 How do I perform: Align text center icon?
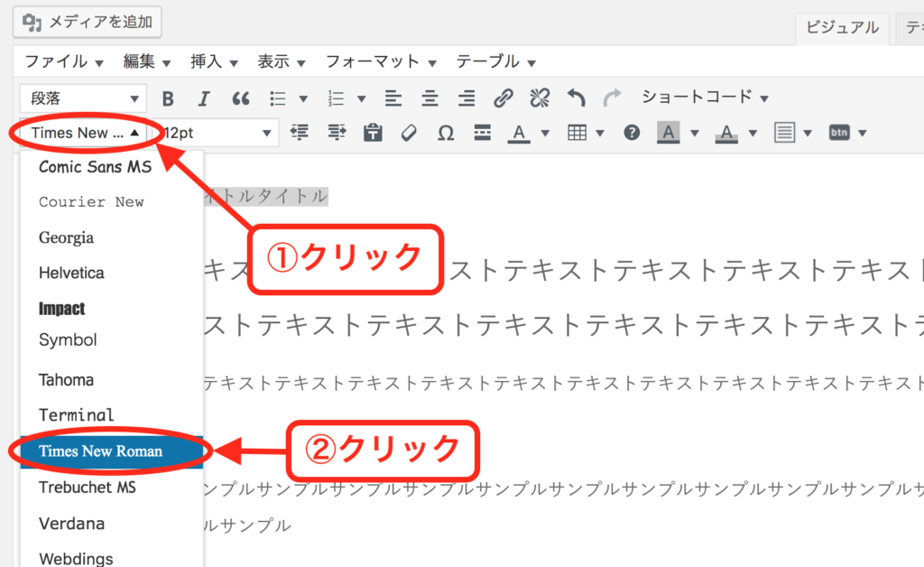click(x=430, y=98)
